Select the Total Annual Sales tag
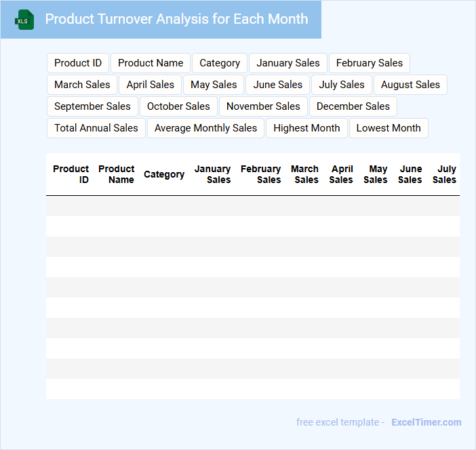 coord(96,128)
